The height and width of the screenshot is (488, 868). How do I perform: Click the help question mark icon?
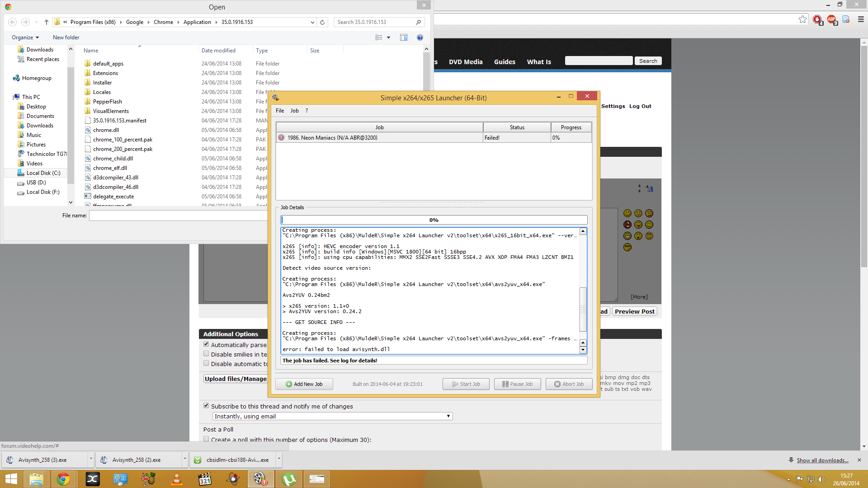coord(420,38)
